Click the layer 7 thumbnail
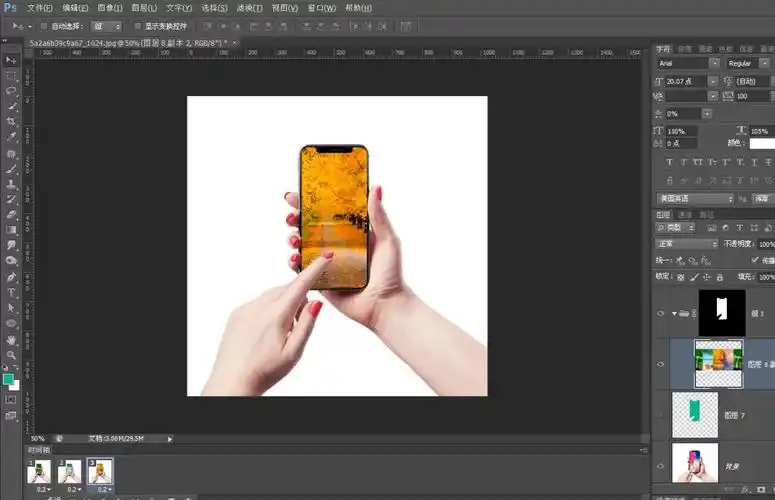This screenshot has height=500, width=775. click(695, 415)
